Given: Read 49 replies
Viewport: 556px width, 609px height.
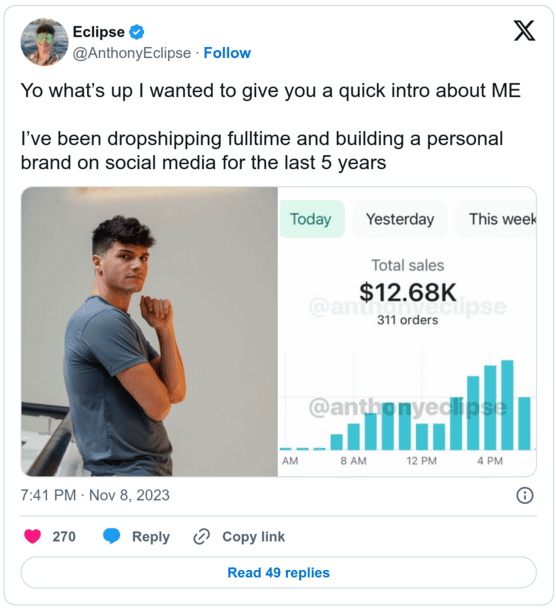Looking at the screenshot, I should click(x=279, y=572).
